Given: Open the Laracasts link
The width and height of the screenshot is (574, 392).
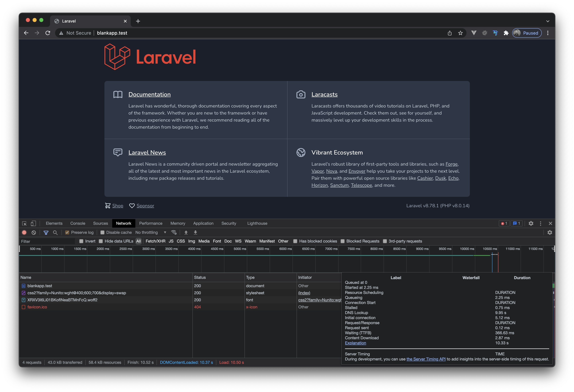Looking at the screenshot, I should pos(324,94).
